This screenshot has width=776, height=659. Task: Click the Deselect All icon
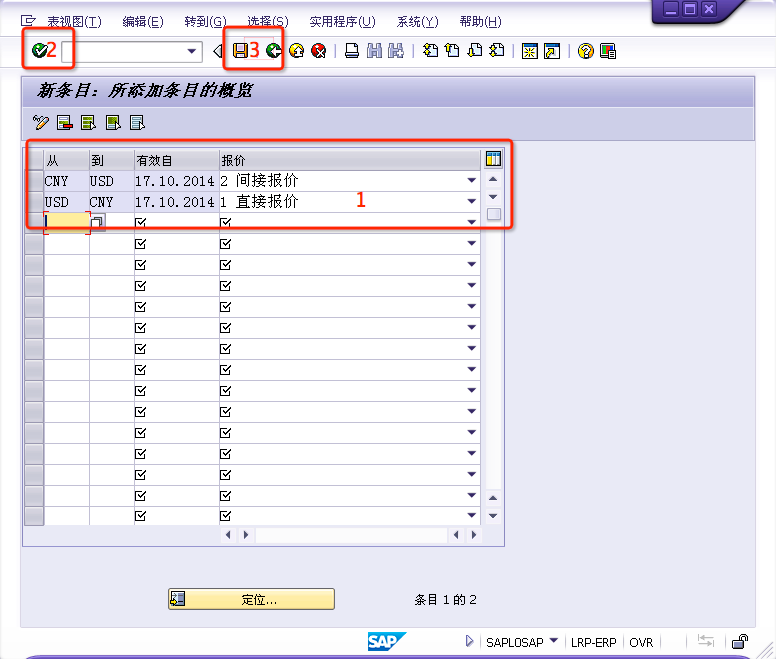click(137, 122)
